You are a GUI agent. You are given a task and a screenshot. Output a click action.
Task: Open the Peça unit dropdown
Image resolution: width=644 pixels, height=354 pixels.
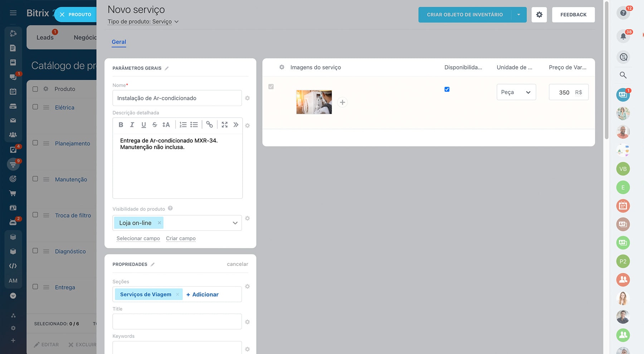pos(516,92)
